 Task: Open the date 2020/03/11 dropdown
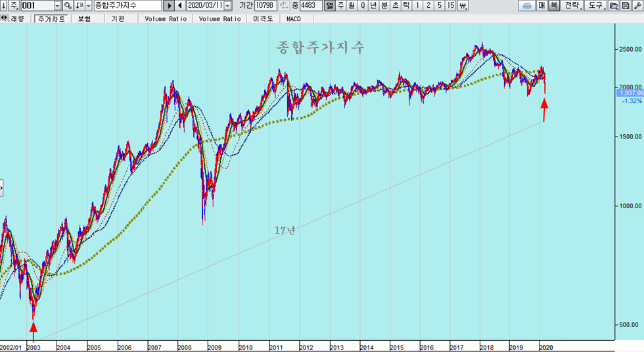point(227,5)
